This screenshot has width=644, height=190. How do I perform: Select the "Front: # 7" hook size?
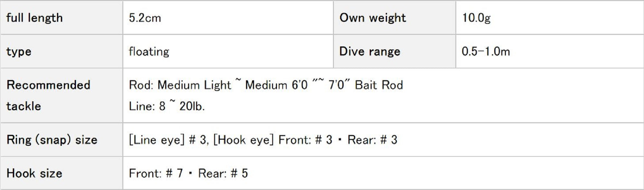pyautogui.click(x=156, y=174)
